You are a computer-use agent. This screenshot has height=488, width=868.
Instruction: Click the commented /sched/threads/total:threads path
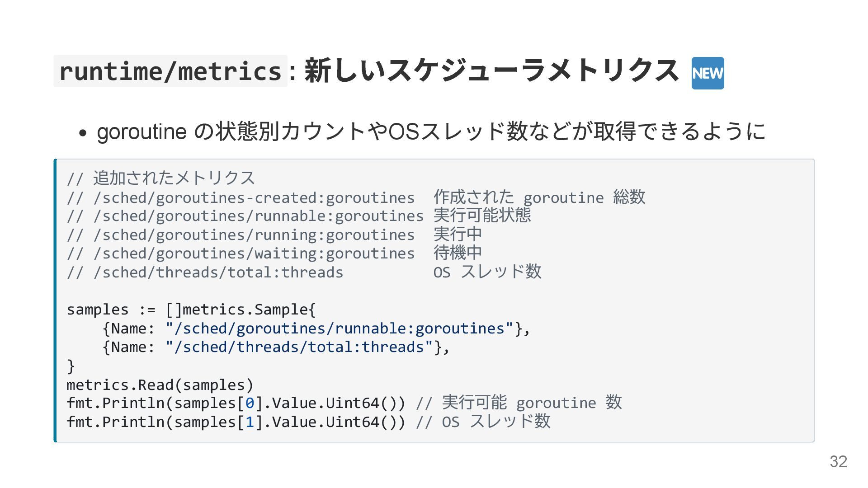(x=218, y=272)
